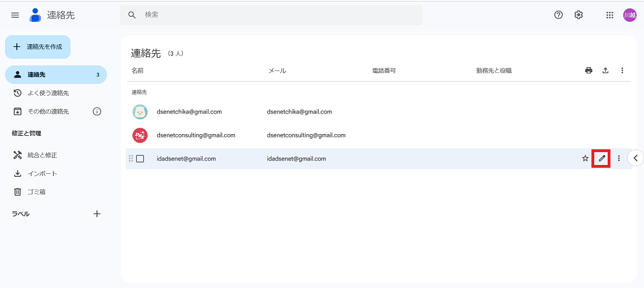Select 統合と修正 in sidebar
This screenshot has height=288, width=644.
[42, 155]
